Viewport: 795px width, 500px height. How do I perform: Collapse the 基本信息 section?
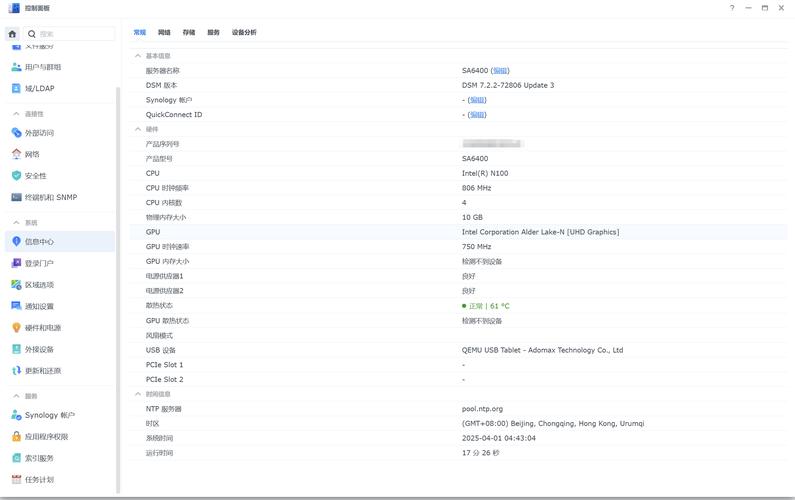pos(138,56)
